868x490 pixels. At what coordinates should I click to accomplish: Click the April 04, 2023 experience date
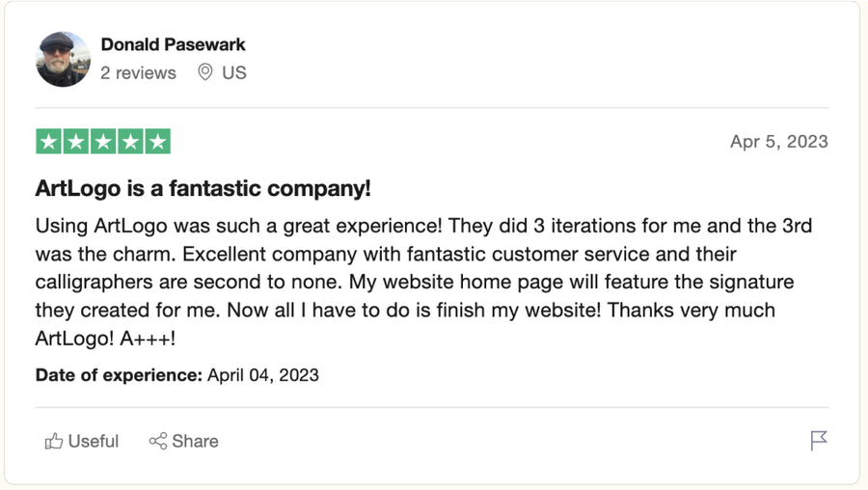[x=262, y=374]
